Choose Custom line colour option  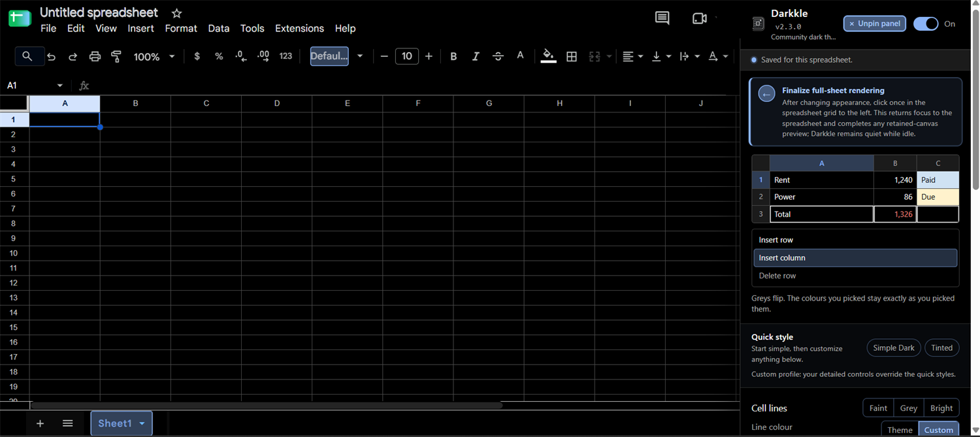pos(939,429)
